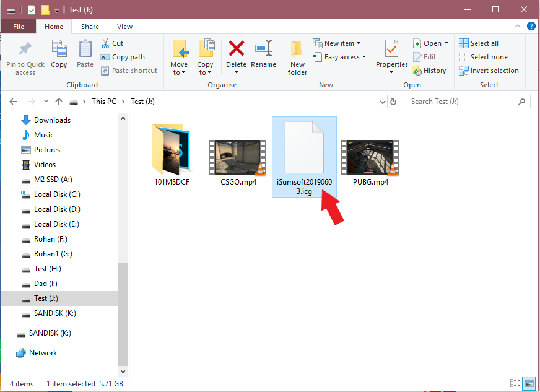Viewport: 540px width, 392px height.
Task: Click Pin to Quick access icon
Action: coord(25,50)
